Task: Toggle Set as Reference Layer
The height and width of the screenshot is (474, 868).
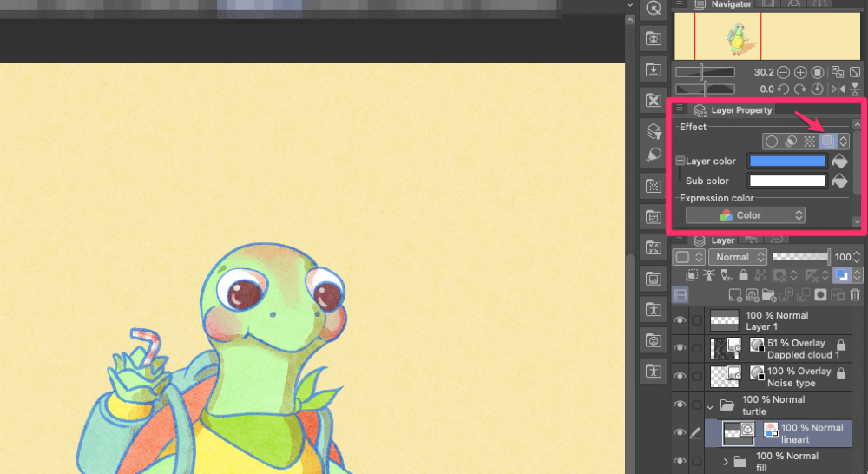Action: [709, 275]
